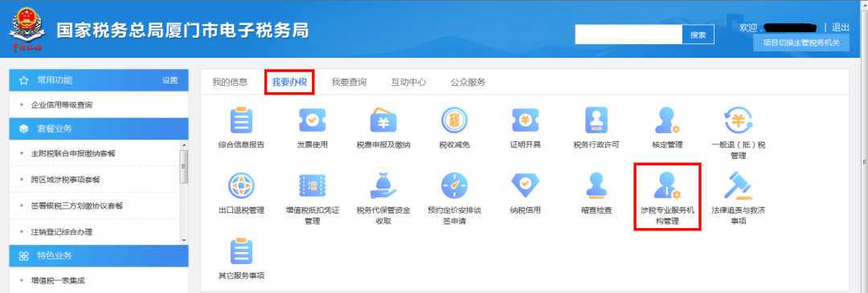
Task: Click the 套餐业务 section header
Action: tap(99, 128)
